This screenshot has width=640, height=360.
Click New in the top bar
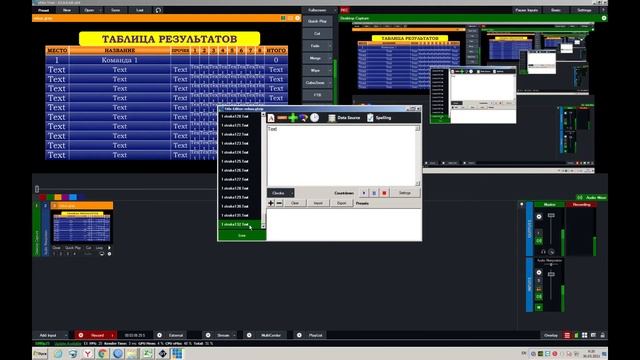point(67,10)
